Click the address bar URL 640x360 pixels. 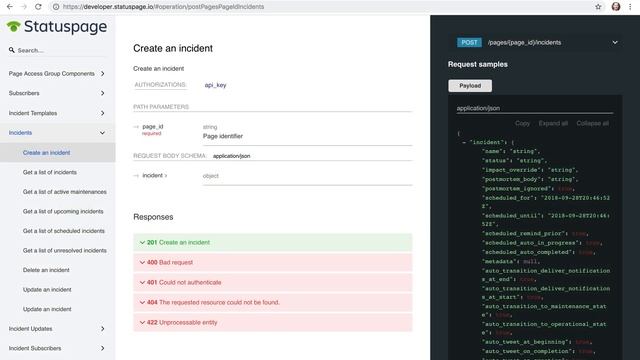point(163,7)
